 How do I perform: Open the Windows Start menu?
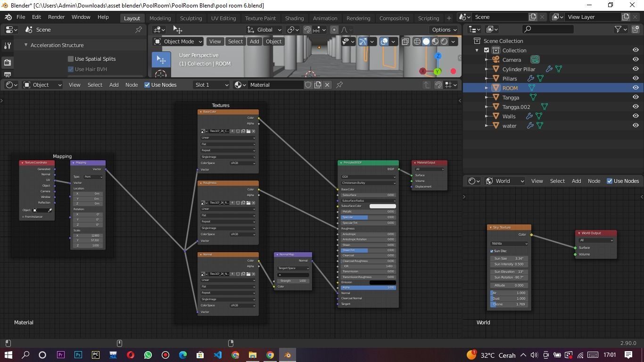(8, 355)
